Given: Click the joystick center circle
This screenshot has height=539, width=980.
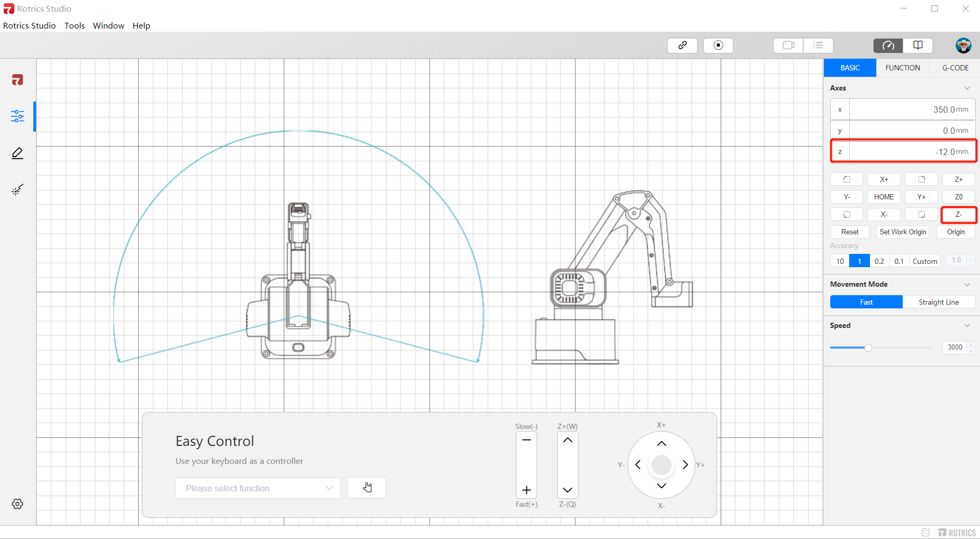Looking at the screenshot, I should [x=661, y=465].
